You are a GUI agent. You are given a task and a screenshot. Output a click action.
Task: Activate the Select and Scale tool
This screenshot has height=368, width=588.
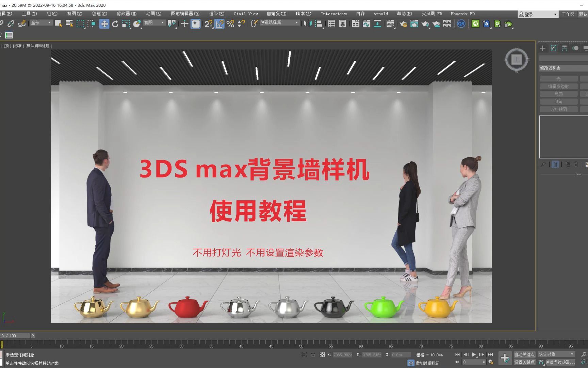(126, 24)
